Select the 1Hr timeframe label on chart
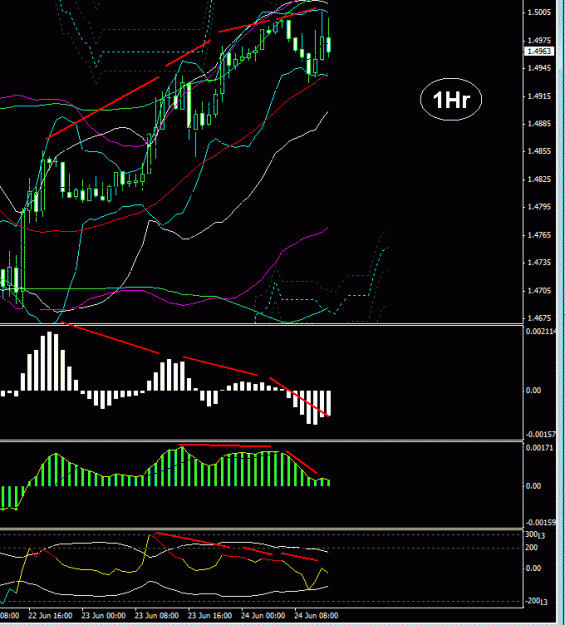This screenshot has width=565, height=625. [x=451, y=100]
